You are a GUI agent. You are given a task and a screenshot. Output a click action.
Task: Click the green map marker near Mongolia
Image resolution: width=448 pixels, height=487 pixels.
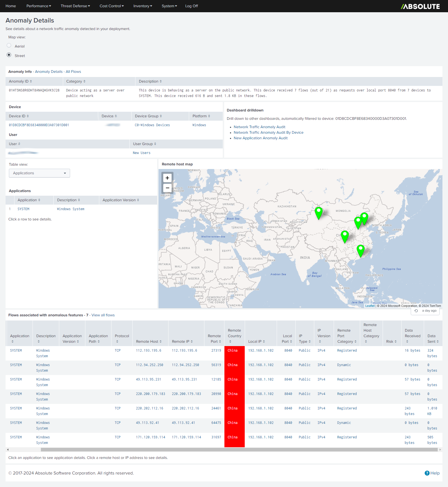(319, 213)
